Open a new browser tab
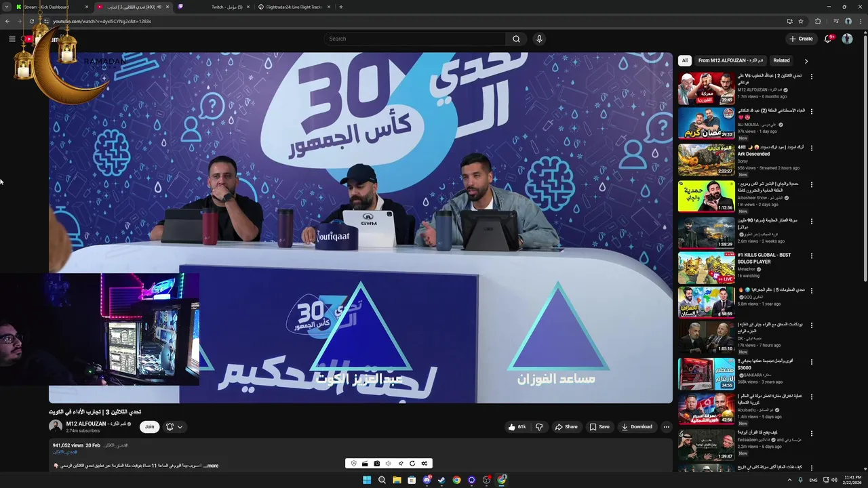 click(340, 7)
